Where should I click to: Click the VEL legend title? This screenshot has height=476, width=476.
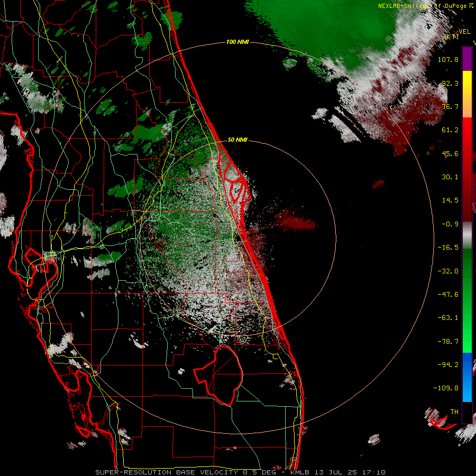point(464,32)
